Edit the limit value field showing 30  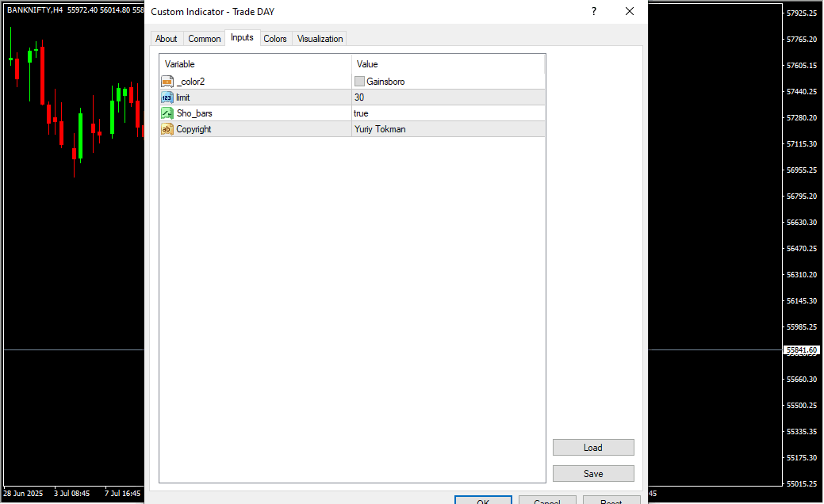[448, 97]
